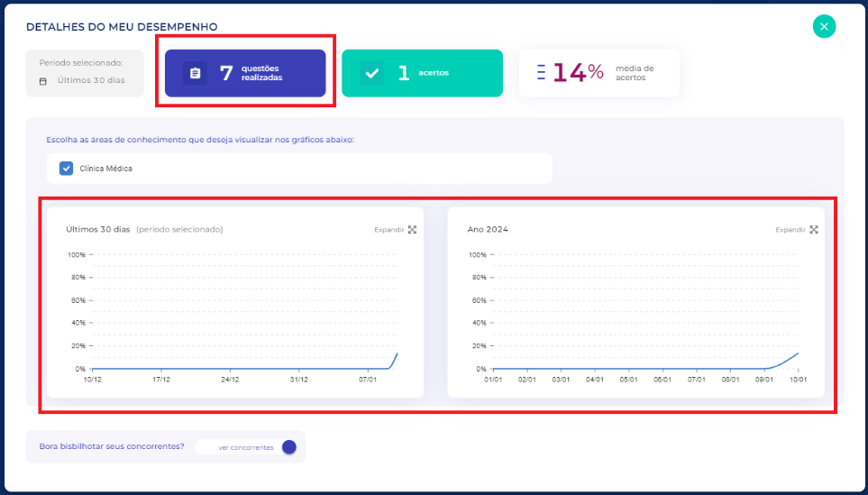
Task: Click the (período selecionado) subtitle text
Action: [x=179, y=229]
